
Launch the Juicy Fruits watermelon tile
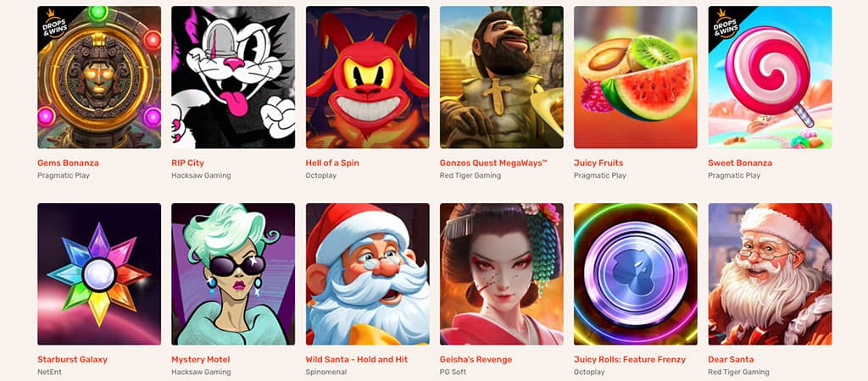click(636, 77)
